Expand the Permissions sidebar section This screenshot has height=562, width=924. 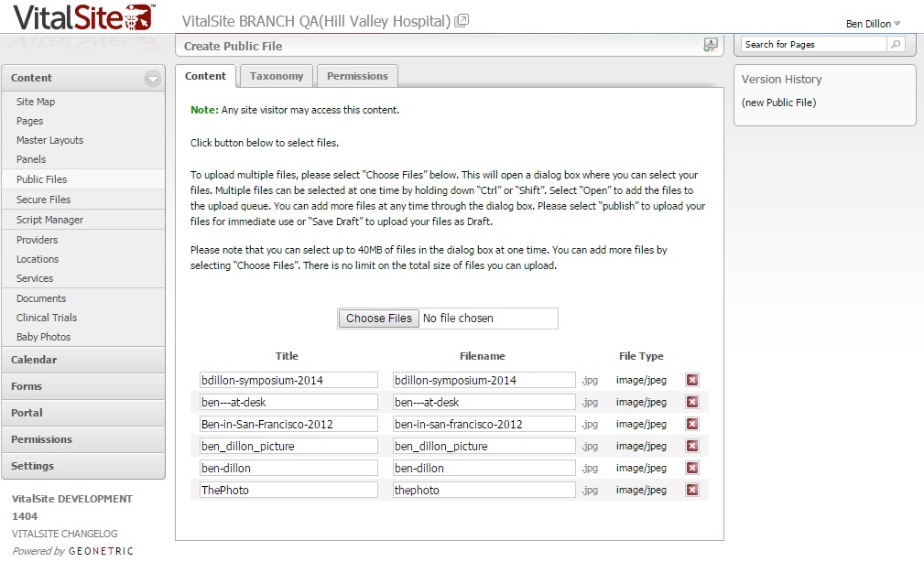83,438
